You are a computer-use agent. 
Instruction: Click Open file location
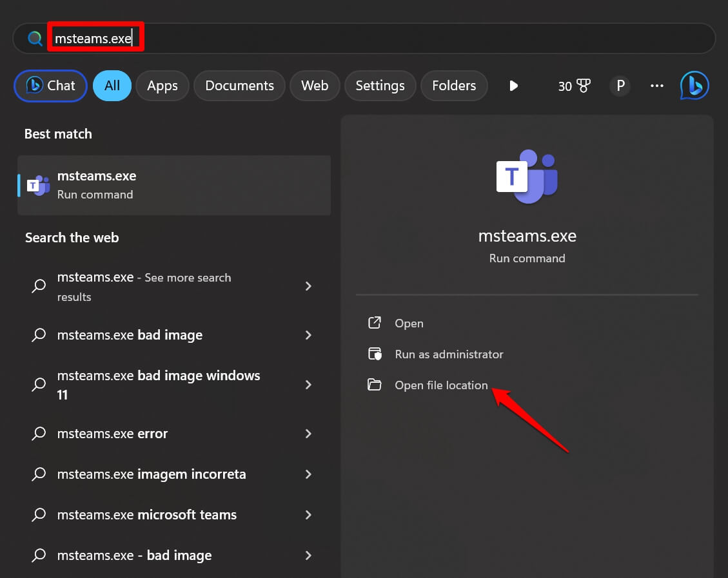click(x=441, y=385)
